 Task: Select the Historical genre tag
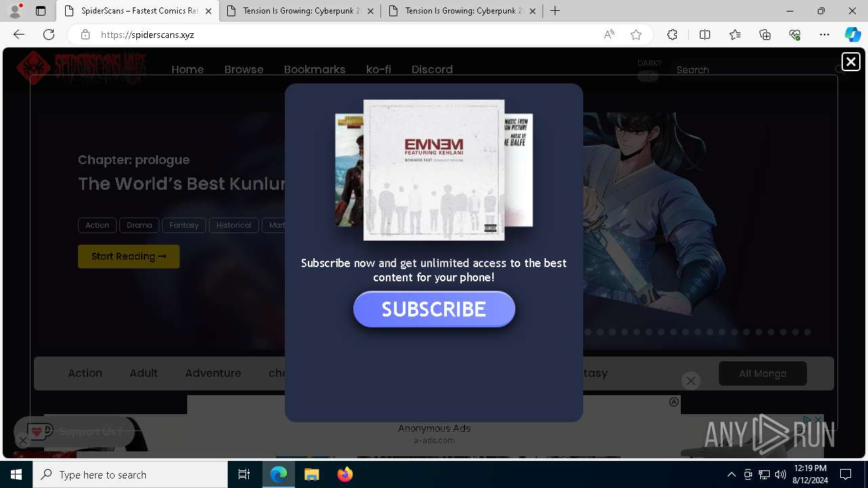tap(233, 225)
